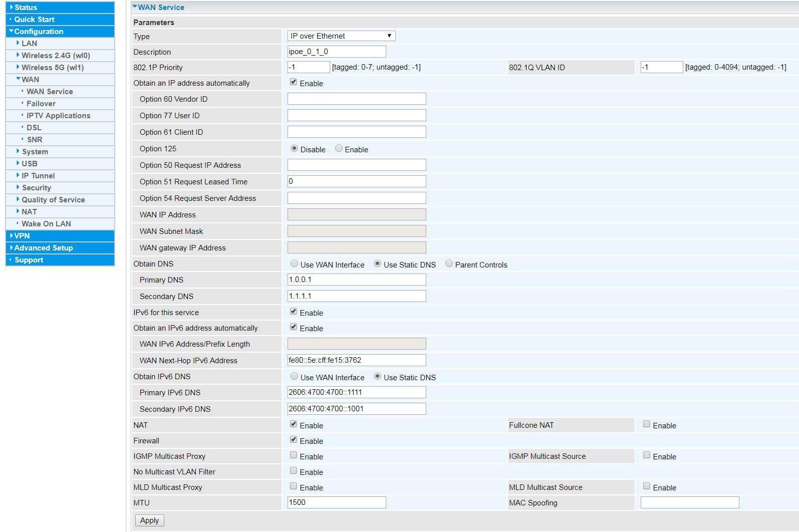Expand the Wireless 5G (wl1) menu

pos(52,68)
